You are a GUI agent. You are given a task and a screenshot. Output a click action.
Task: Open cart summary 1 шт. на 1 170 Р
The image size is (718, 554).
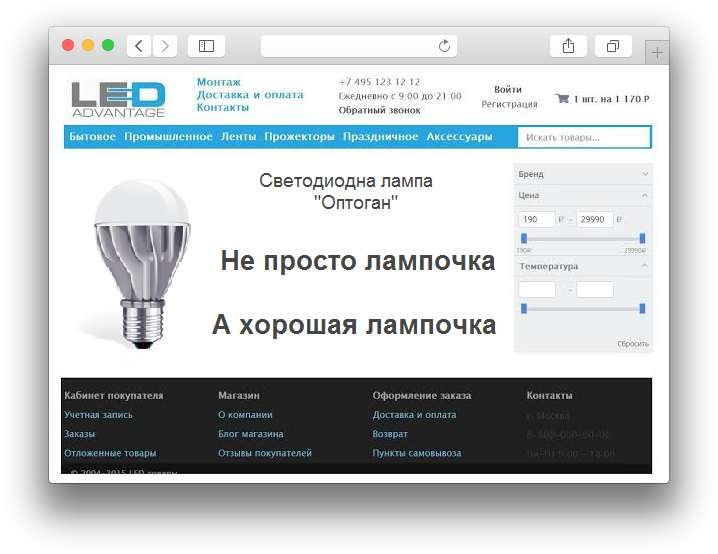coord(611,99)
